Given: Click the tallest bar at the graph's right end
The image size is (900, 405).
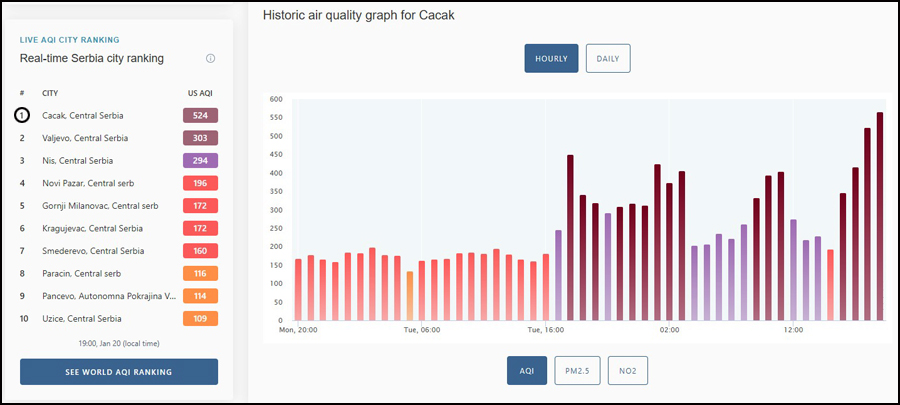Looking at the screenshot, I should click(x=880, y=216).
